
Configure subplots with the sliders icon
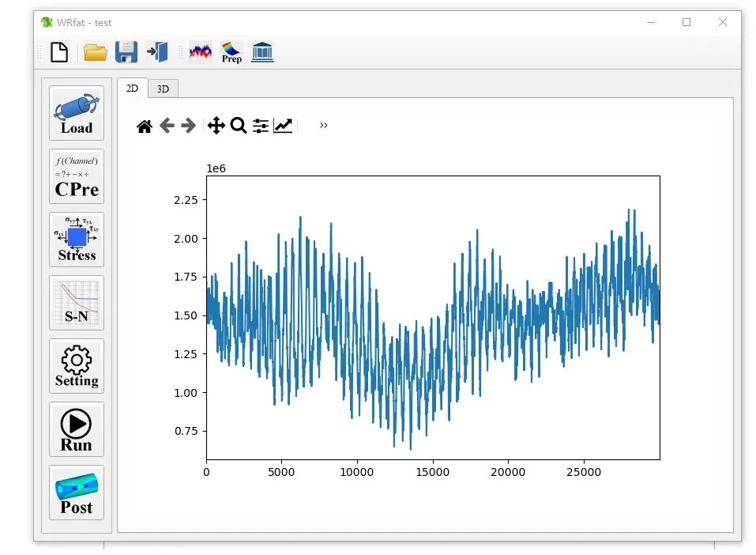click(x=261, y=126)
